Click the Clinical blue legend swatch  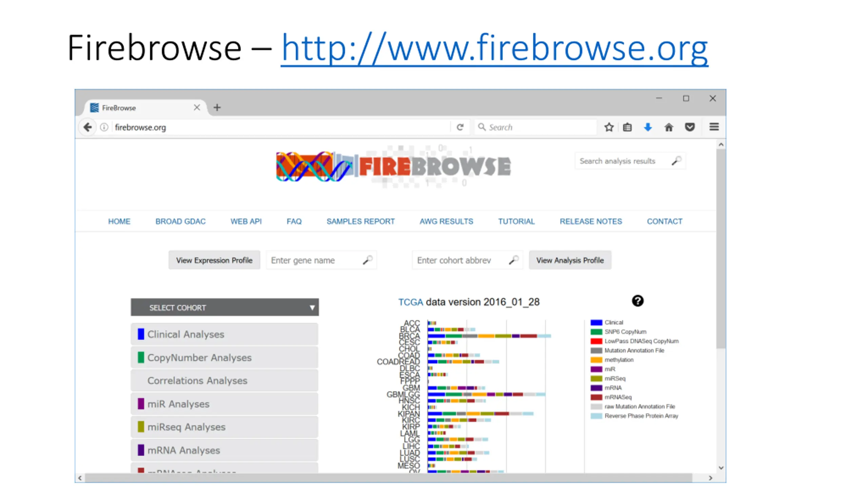point(596,322)
